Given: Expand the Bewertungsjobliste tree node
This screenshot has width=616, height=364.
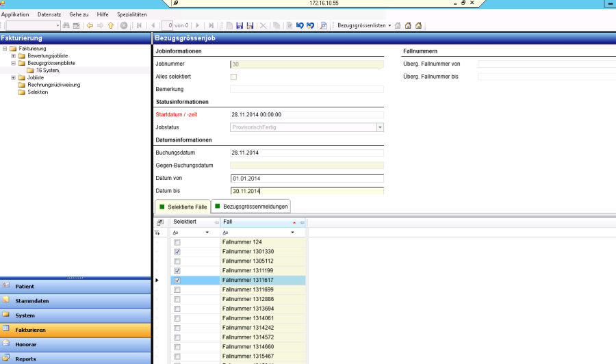Looking at the screenshot, I should click(x=13, y=55).
